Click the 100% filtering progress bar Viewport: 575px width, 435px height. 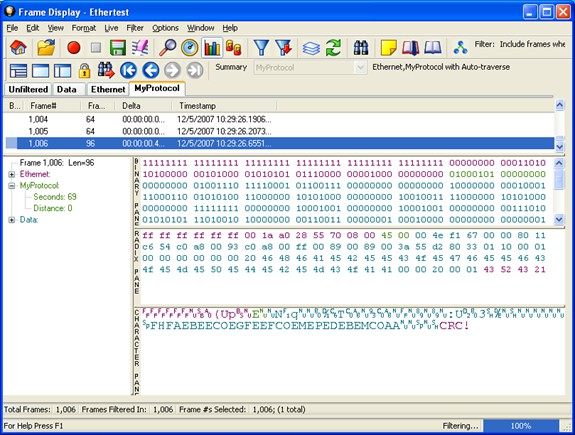coord(521,426)
